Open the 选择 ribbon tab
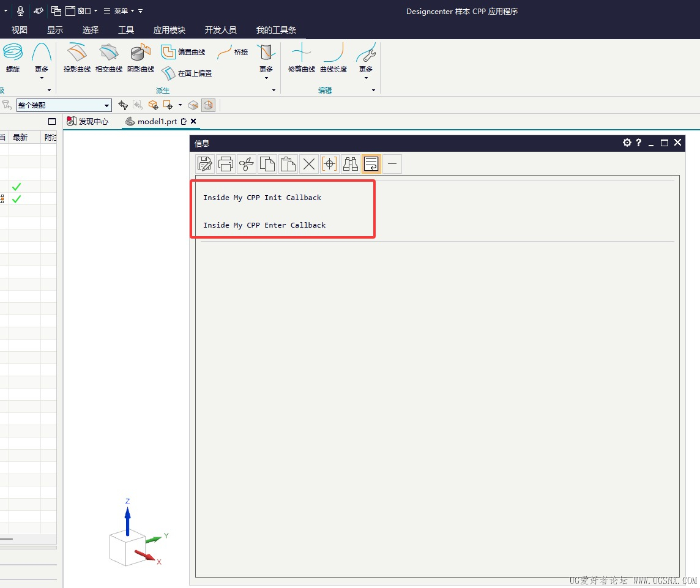The height and width of the screenshot is (588, 700). pos(90,30)
